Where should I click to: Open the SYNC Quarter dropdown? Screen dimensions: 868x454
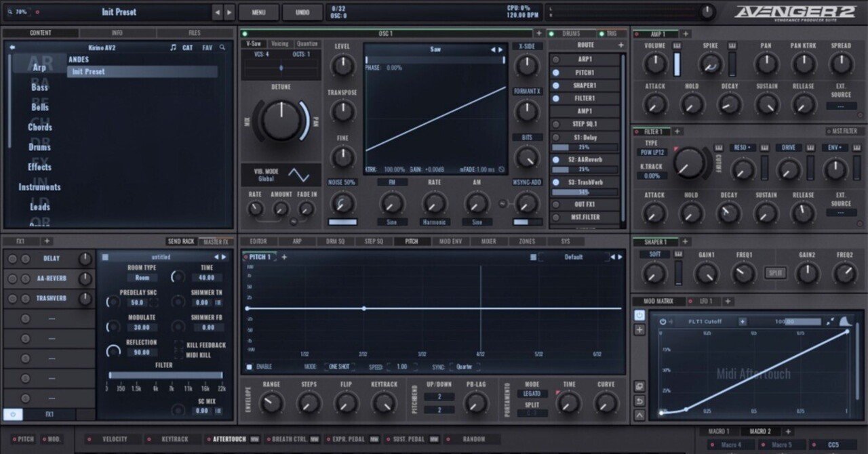(x=465, y=367)
